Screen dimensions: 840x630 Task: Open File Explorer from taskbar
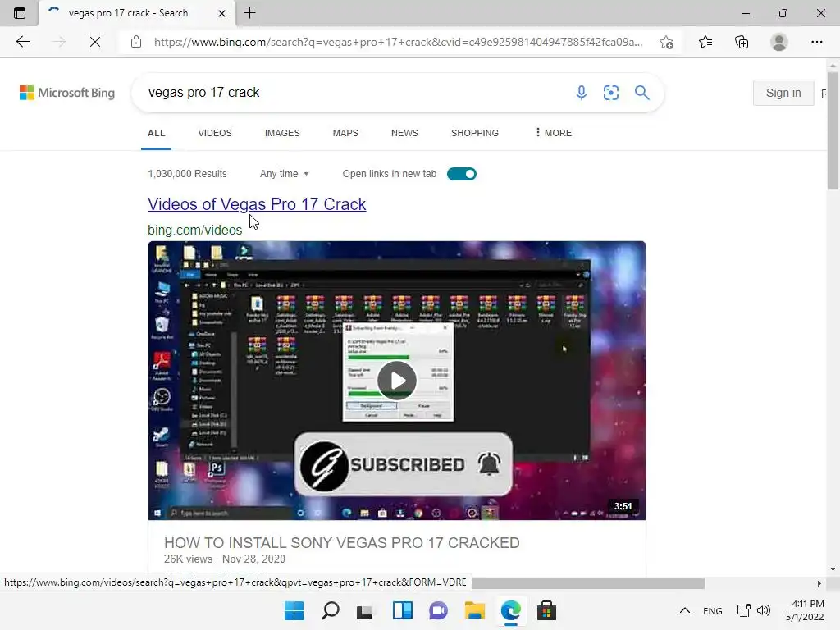[x=475, y=610]
